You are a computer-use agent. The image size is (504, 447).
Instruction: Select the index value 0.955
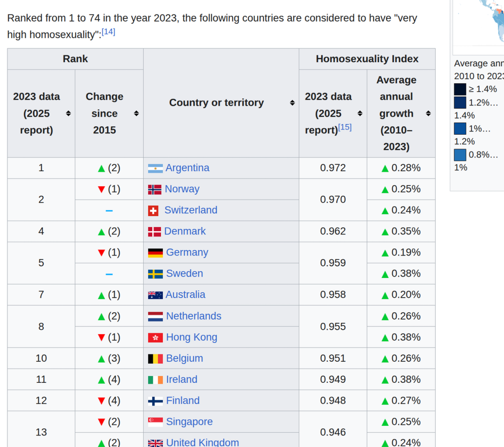(333, 327)
